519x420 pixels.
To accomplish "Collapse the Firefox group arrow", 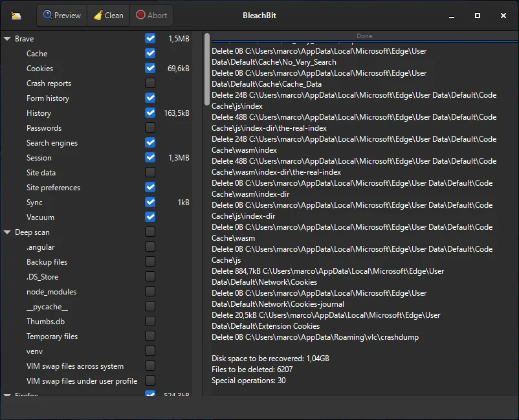I will pyautogui.click(x=7, y=395).
